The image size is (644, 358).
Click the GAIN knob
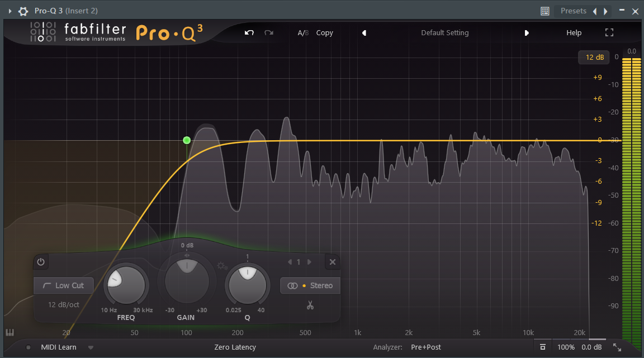(x=187, y=281)
